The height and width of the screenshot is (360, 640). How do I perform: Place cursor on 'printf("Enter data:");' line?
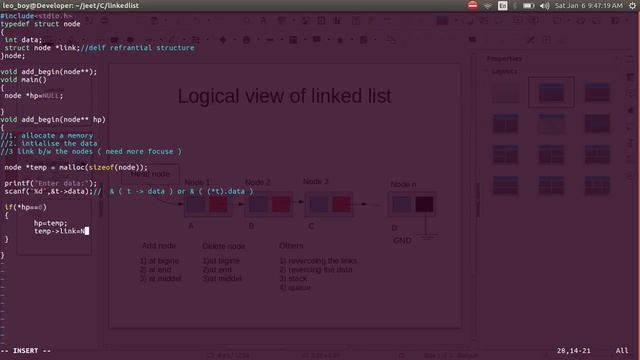point(51,184)
